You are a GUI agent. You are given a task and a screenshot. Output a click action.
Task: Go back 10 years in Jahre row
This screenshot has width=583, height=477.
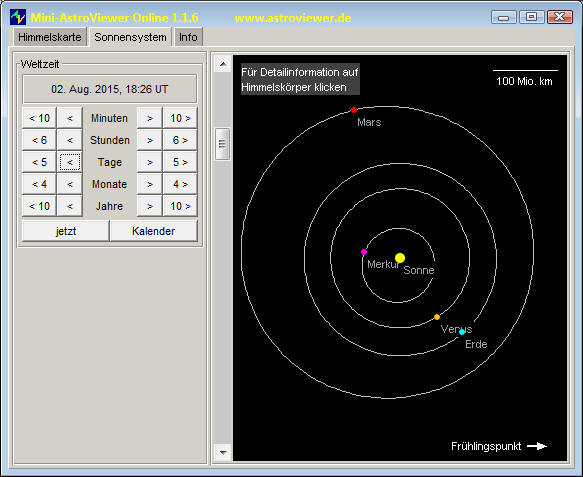coord(39,206)
